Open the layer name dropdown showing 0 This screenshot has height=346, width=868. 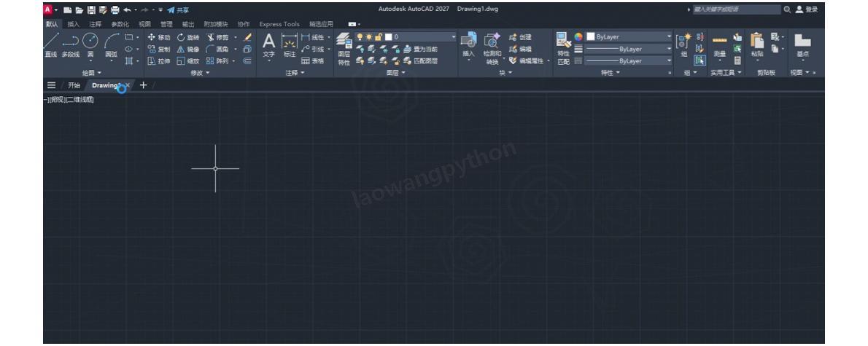406,37
